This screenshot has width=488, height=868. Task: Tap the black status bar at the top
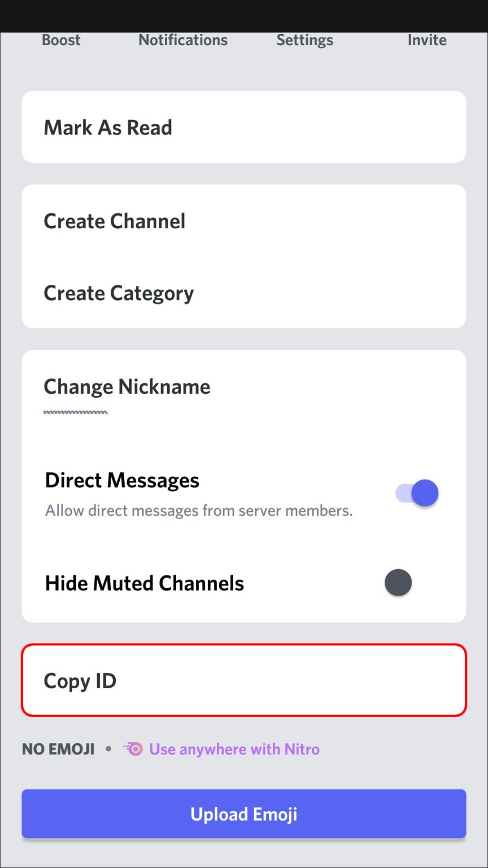[244, 16]
